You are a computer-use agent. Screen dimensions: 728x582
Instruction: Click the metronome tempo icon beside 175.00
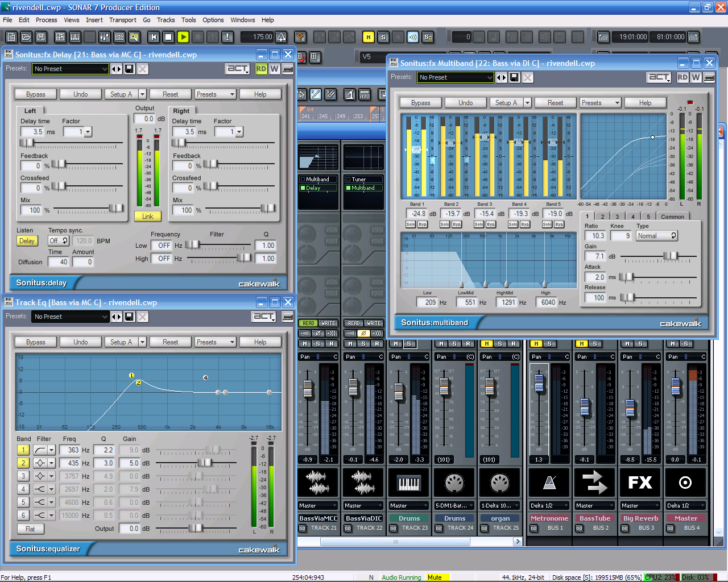(x=282, y=37)
